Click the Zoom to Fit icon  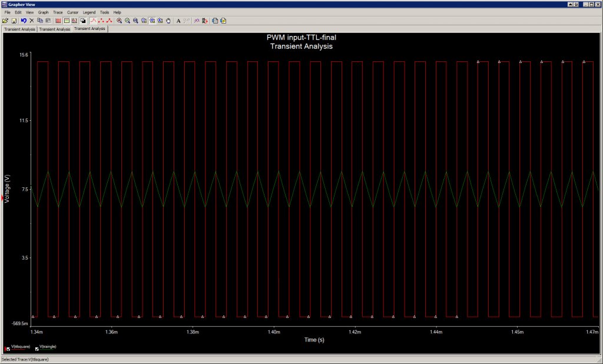[144, 21]
